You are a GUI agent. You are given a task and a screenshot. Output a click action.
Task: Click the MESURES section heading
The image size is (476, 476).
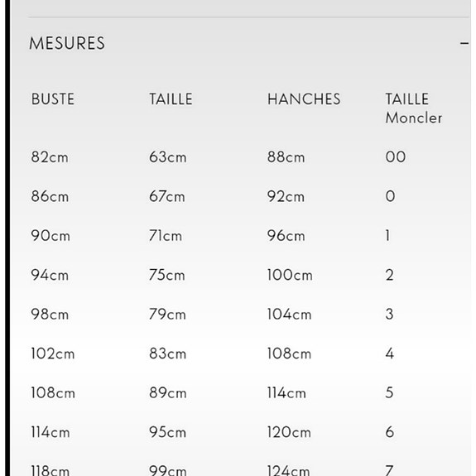[67, 43]
